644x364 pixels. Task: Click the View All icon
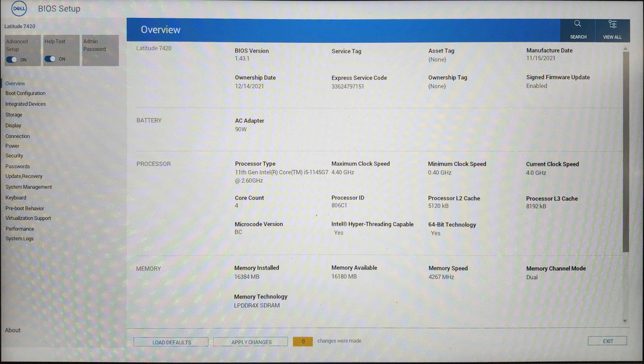[x=612, y=24]
